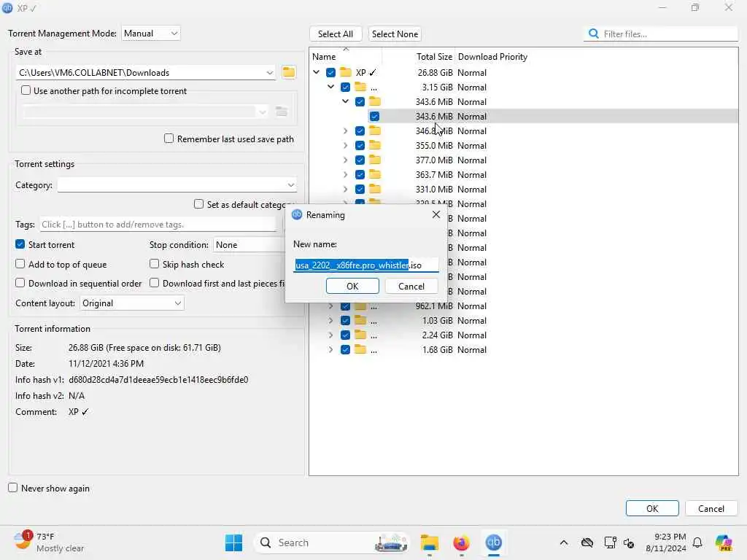Check Never show again

13,488
